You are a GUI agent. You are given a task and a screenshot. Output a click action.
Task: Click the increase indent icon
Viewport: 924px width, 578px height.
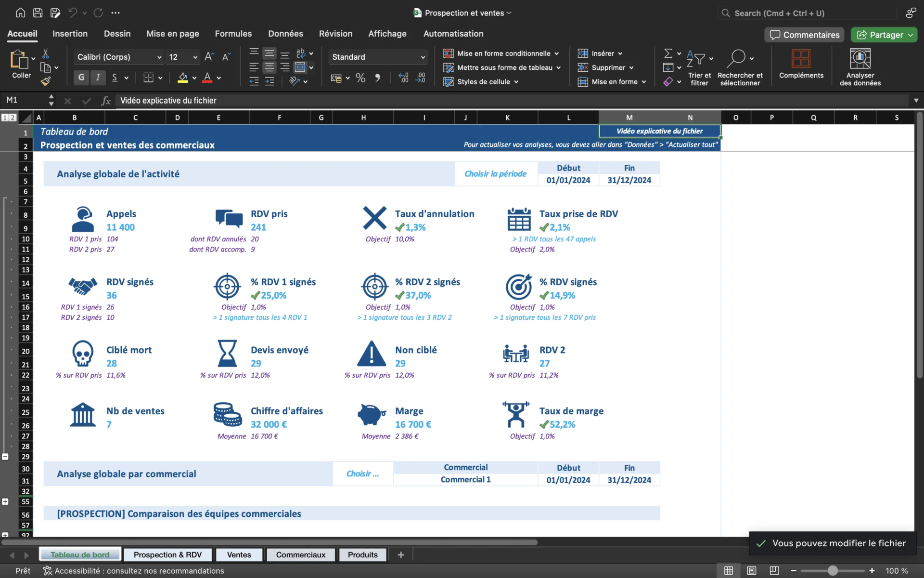269,81
